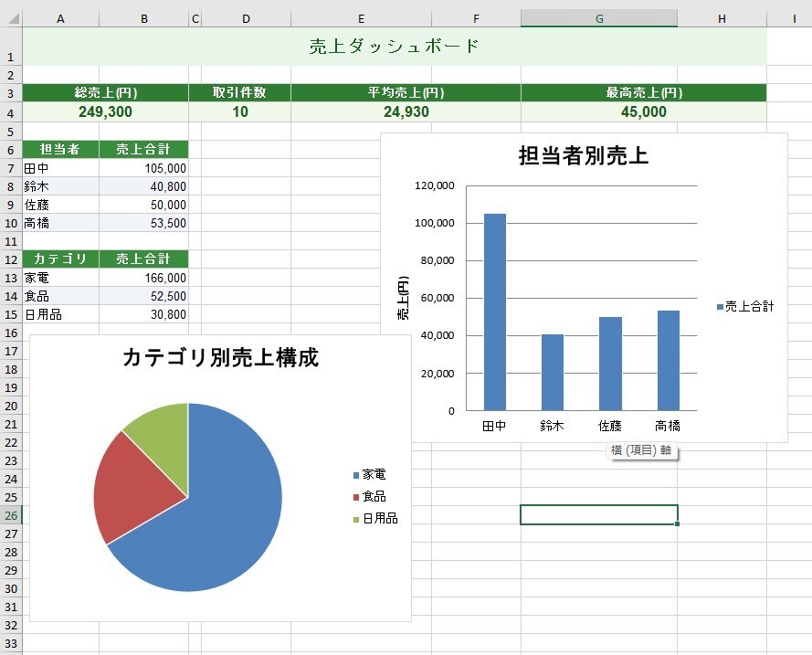Viewport: 812px width, 655px height.
Task: Click the 売上合計 legend of bar chart
Action: click(x=745, y=307)
